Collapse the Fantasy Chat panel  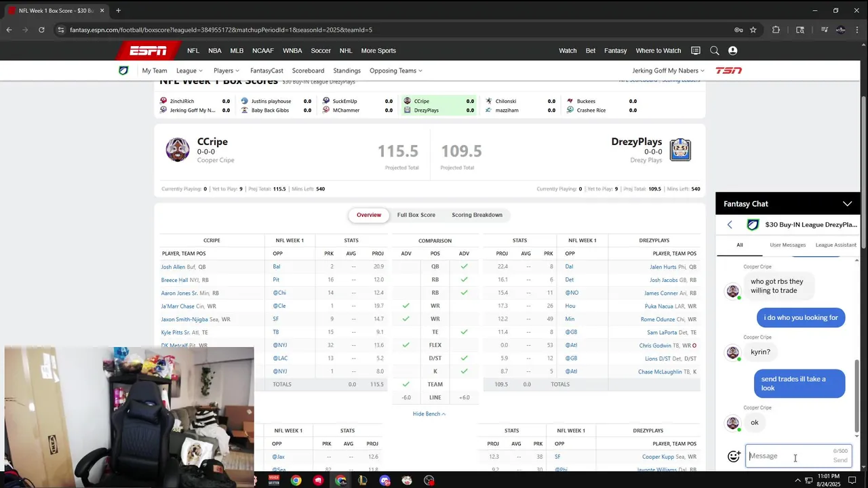pyautogui.click(x=847, y=204)
